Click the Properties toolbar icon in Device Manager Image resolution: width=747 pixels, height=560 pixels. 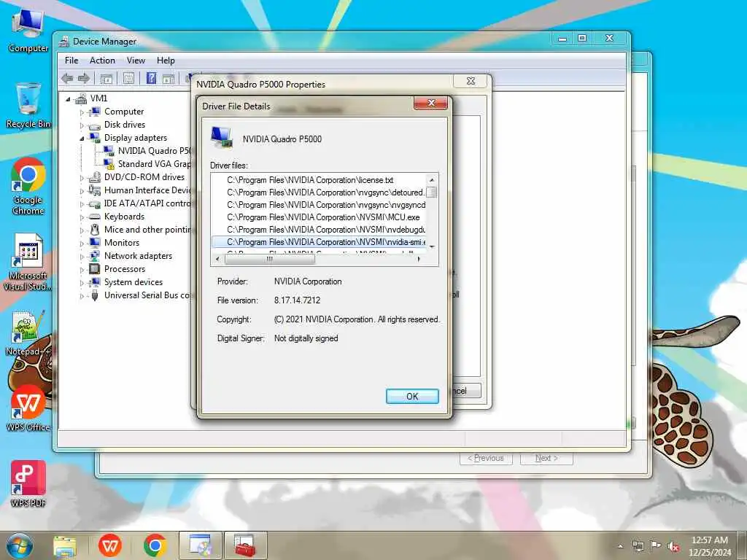pyautogui.click(x=128, y=79)
